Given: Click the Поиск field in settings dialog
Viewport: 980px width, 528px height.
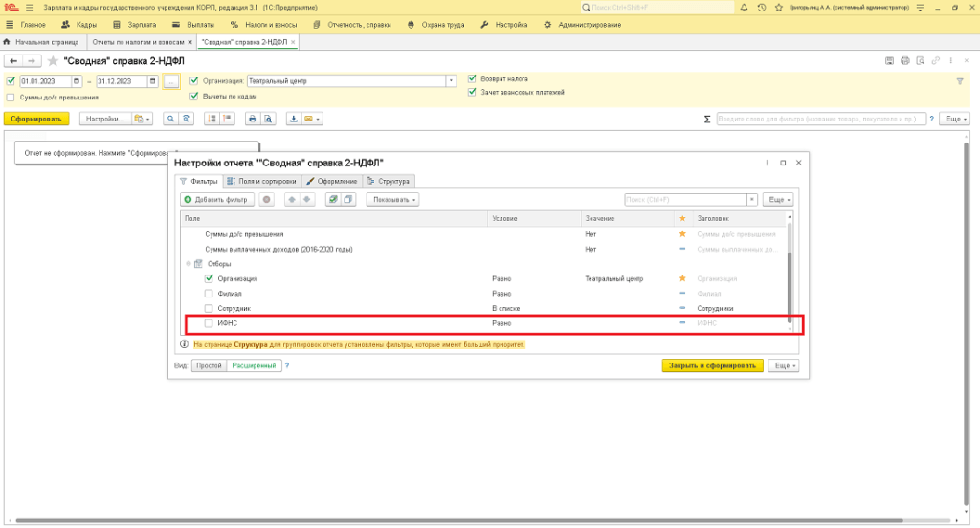Looking at the screenshot, I should pyautogui.click(x=684, y=200).
